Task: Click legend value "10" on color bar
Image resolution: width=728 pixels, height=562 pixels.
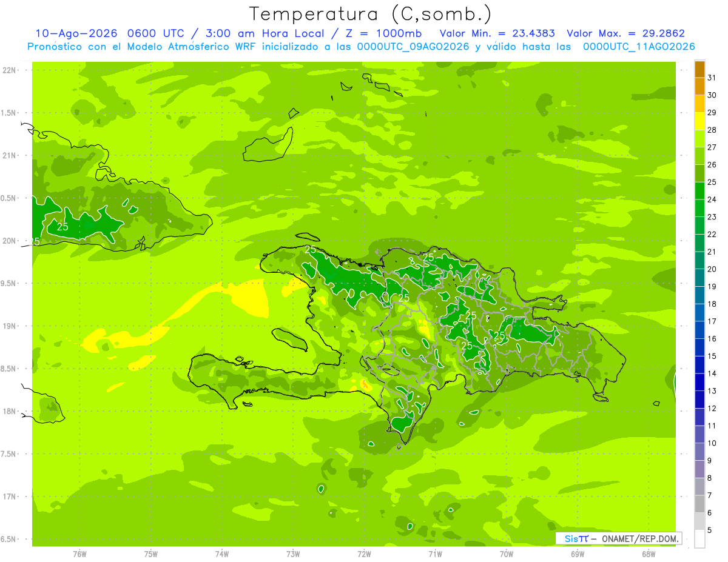Action: (712, 443)
